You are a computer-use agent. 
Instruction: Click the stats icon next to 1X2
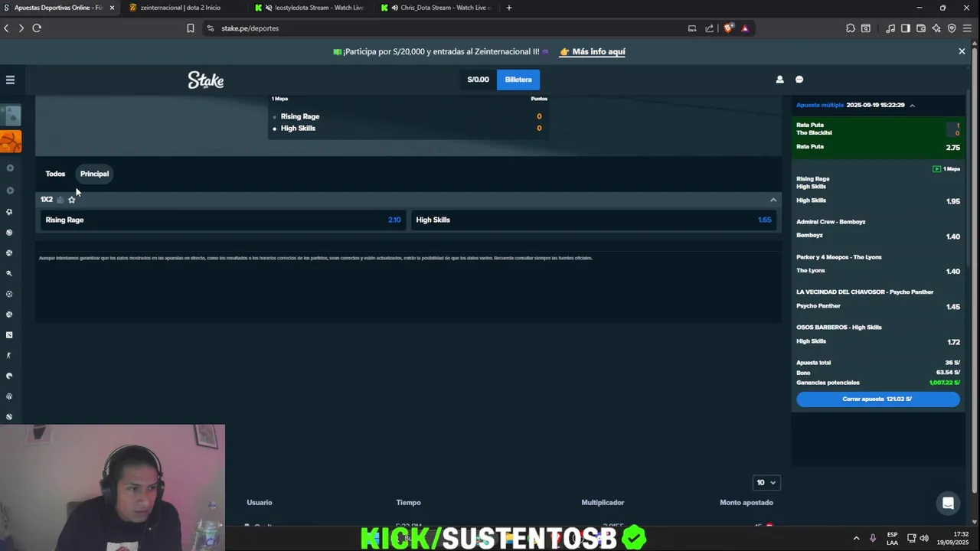60,200
